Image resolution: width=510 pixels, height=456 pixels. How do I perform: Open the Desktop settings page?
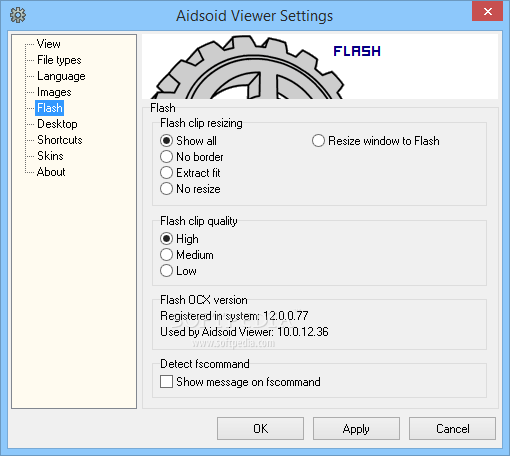57,124
